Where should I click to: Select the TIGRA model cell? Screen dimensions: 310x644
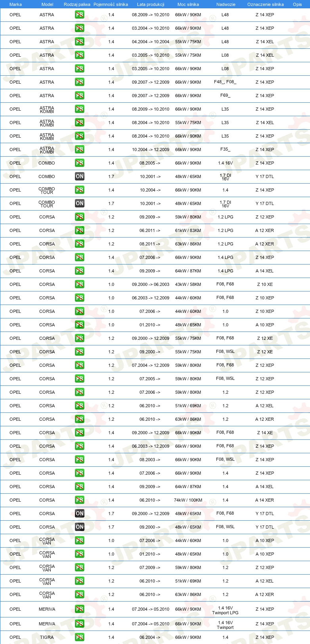pyautogui.click(x=47, y=637)
